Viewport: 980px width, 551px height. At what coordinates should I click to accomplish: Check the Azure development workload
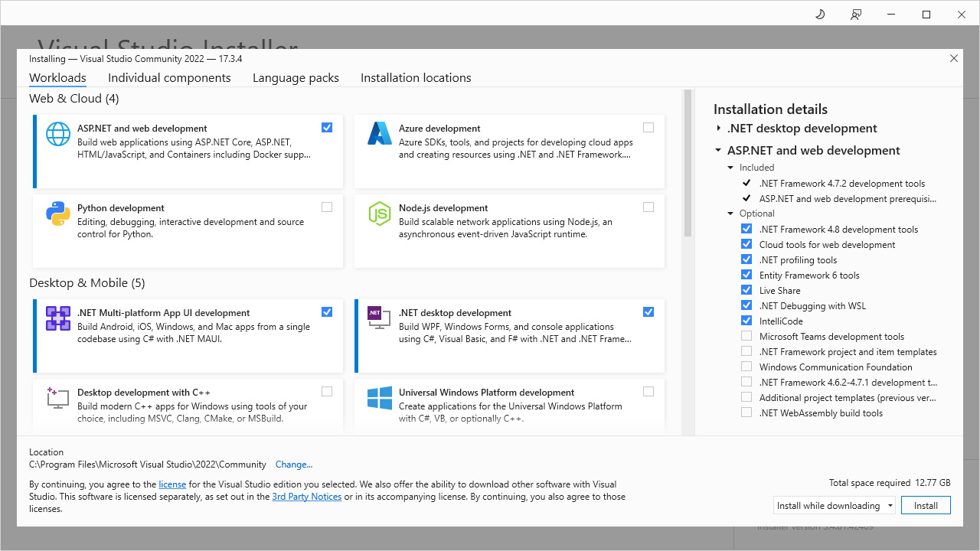pos(648,128)
